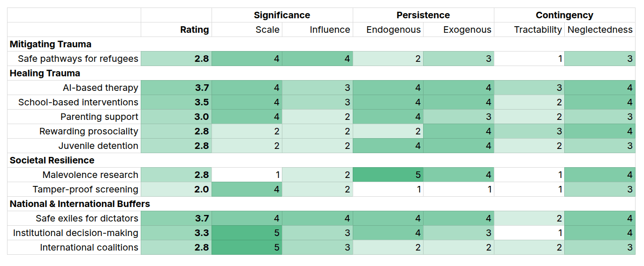The width and height of the screenshot is (644, 266).
Task: Click the Contingency column group header
Action: (564, 15)
